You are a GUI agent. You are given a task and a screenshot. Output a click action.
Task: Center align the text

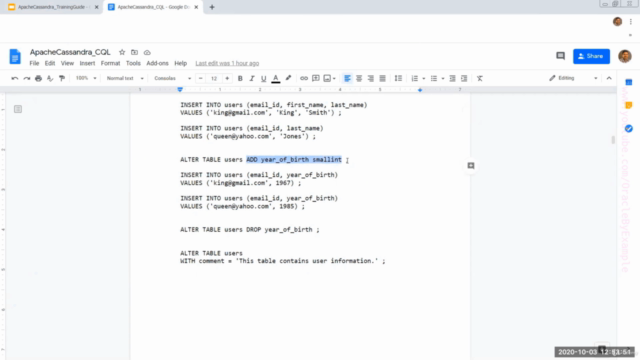(359, 78)
